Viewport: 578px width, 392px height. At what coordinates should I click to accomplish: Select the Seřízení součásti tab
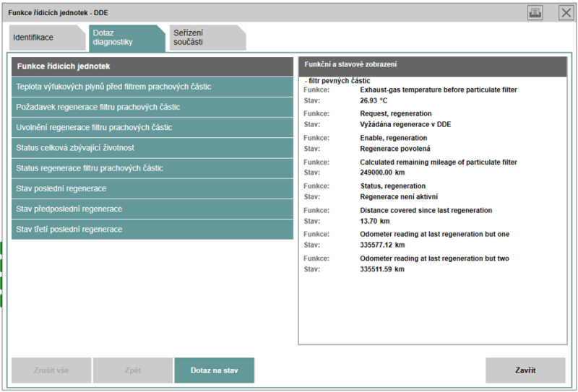[207, 38]
